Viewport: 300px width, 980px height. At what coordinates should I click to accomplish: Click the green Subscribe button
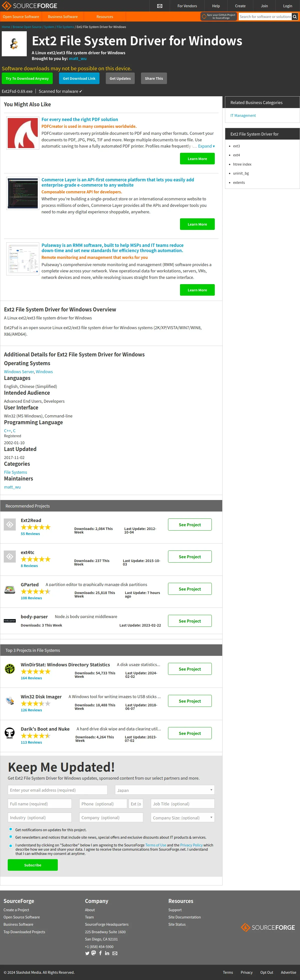pos(33,865)
